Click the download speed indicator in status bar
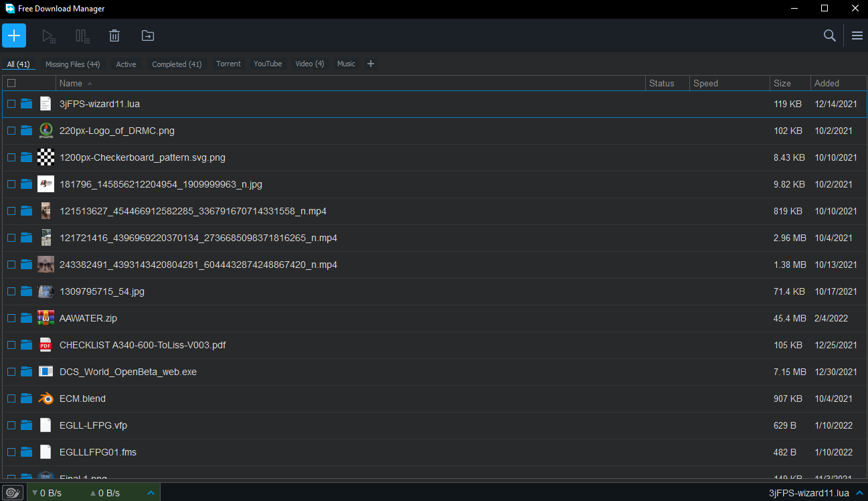The width and height of the screenshot is (868, 501). coord(47,493)
